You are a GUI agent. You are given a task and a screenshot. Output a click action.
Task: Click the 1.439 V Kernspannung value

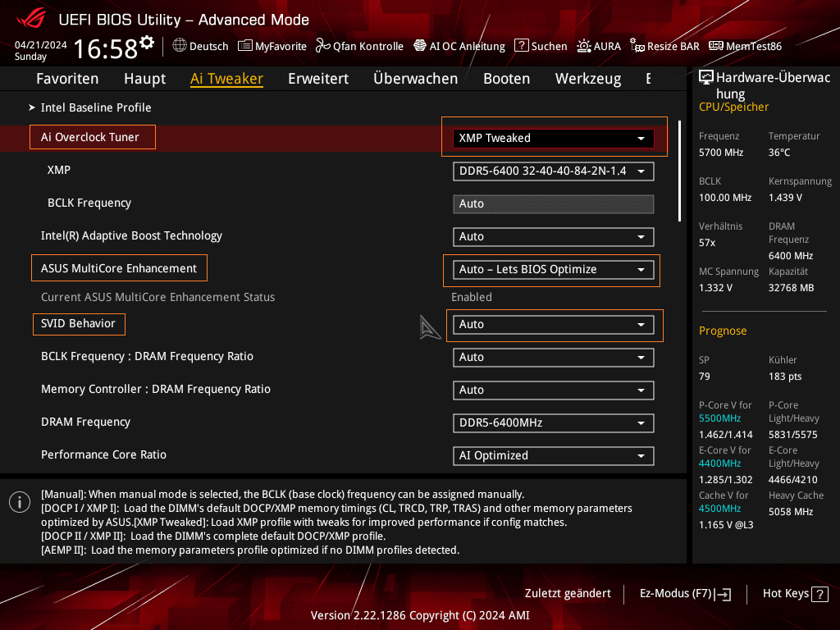tap(785, 198)
